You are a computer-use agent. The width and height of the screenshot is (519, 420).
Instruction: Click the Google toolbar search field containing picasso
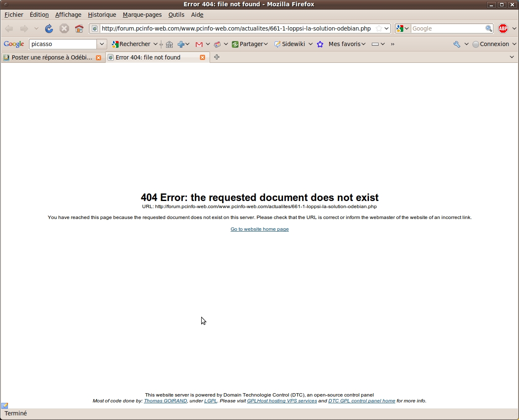[x=63, y=44]
